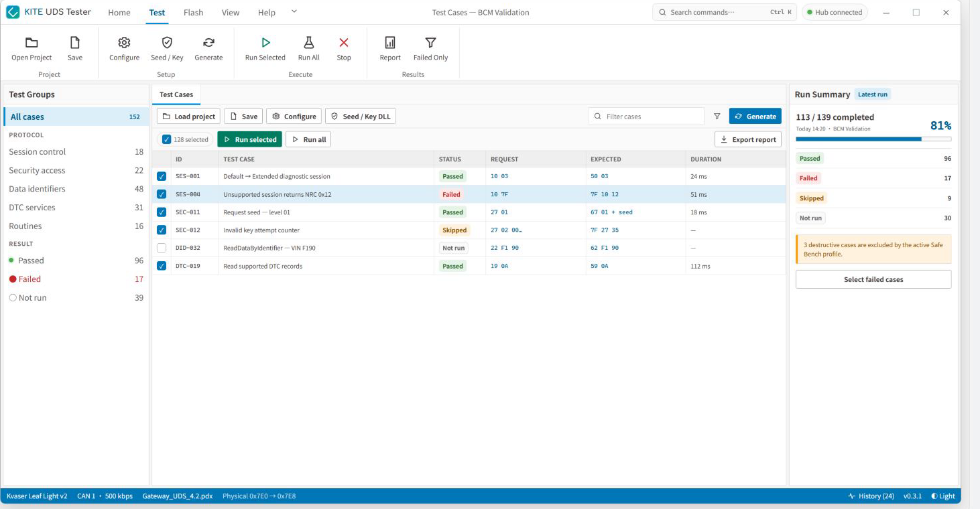Screen dimensions: 980x509
Task: Select the Test ribbon tab
Action: pyautogui.click(x=157, y=13)
